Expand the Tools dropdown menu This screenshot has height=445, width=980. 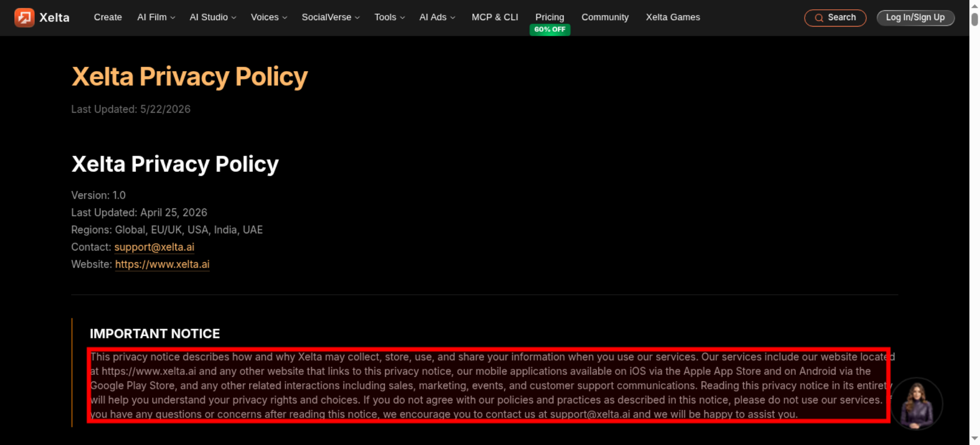390,17
